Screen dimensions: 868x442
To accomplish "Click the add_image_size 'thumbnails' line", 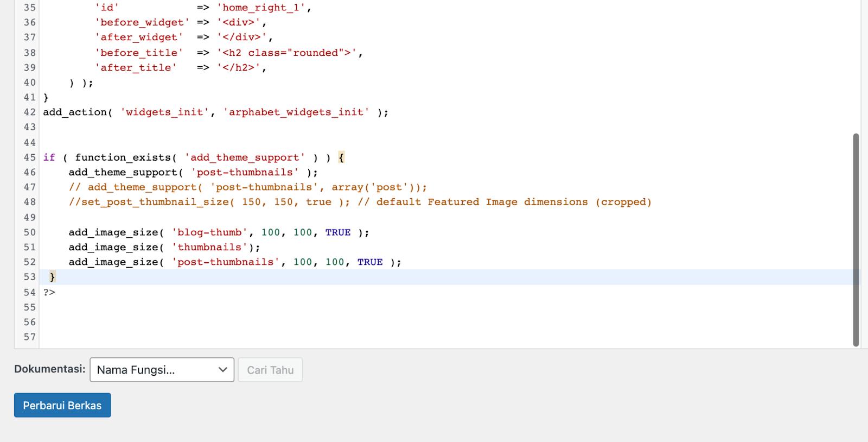I will point(164,247).
